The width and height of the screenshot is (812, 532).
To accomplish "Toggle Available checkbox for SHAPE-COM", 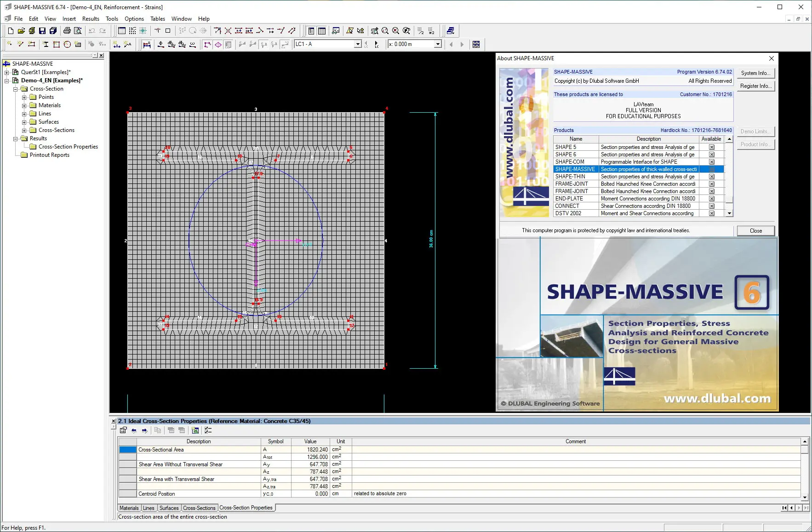I will (x=711, y=162).
